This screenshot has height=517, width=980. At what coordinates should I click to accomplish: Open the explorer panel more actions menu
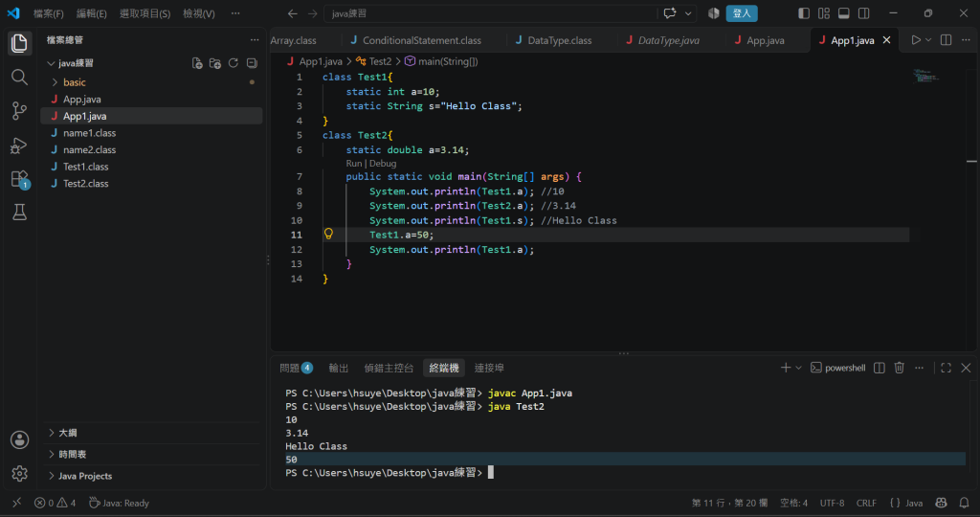[255, 39]
